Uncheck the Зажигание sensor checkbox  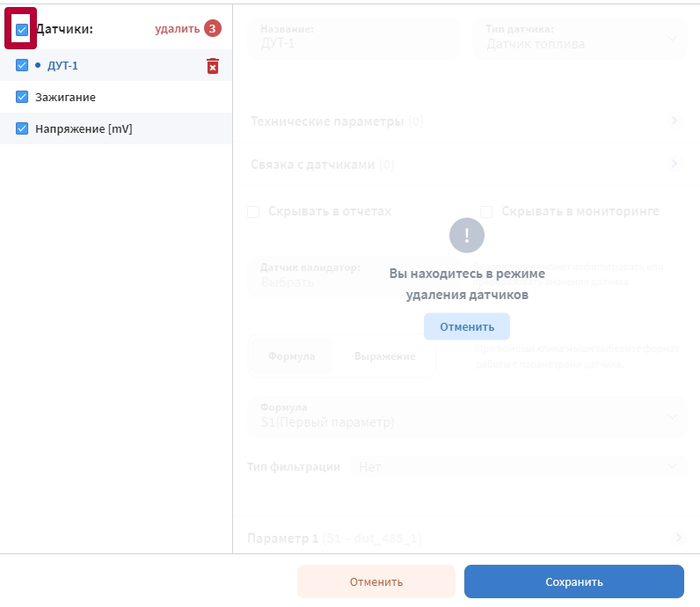pyautogui.click(x=21, y=97)
